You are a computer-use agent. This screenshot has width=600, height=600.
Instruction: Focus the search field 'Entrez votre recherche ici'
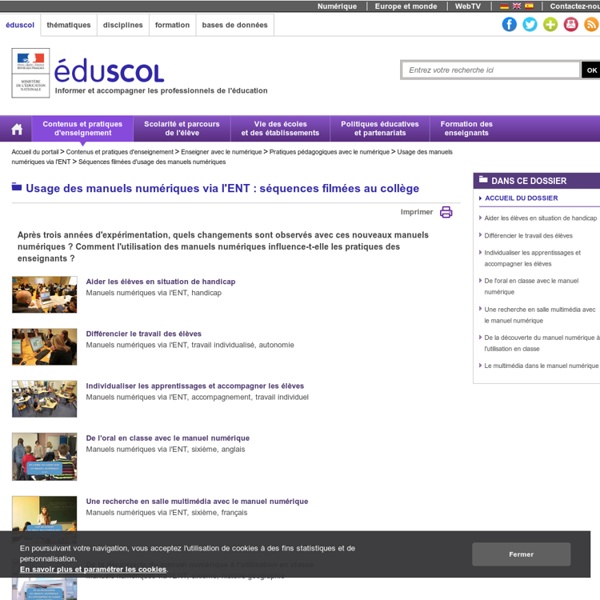pos(491,70)
